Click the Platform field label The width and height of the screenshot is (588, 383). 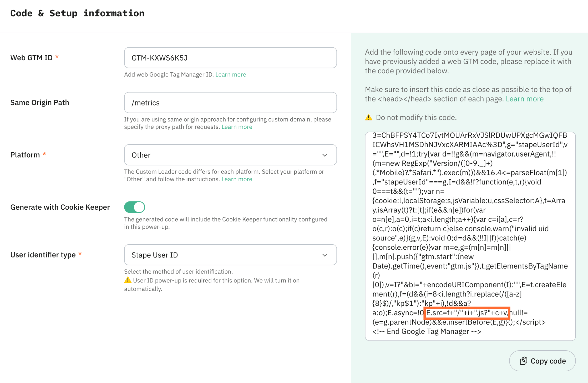(x=25, y=155)
